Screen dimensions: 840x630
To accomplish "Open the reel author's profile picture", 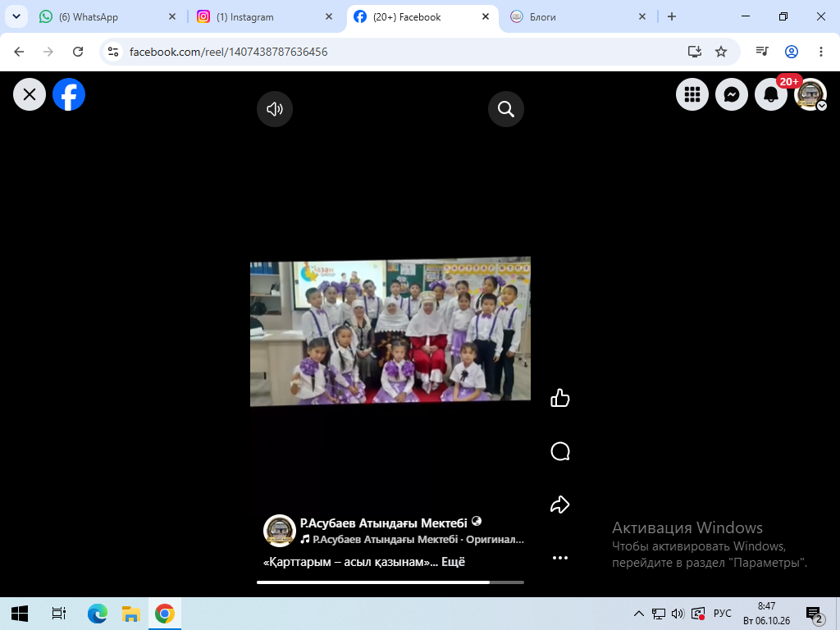I will (x=280, y=531).
